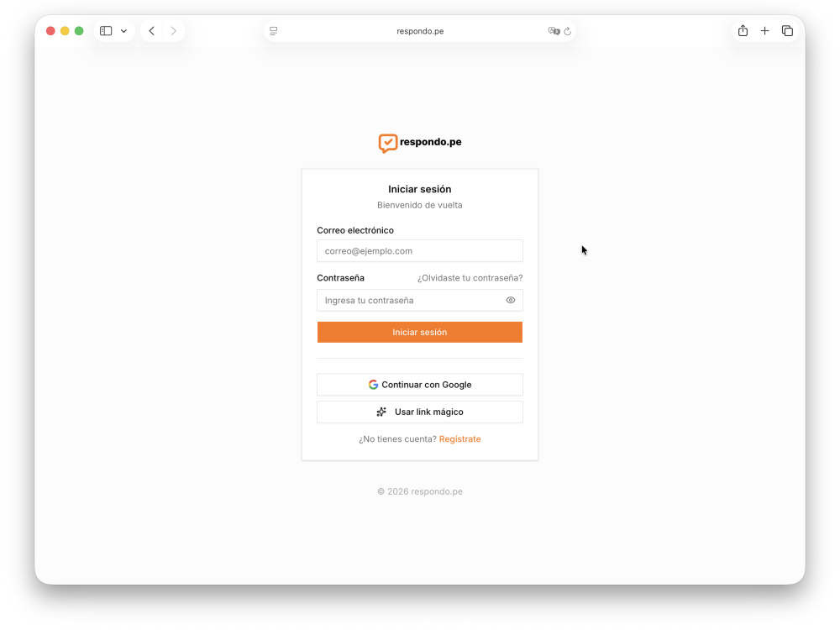840x630 pixels.
Task: Click Continuar con Google button
Action: click(420, 385)
